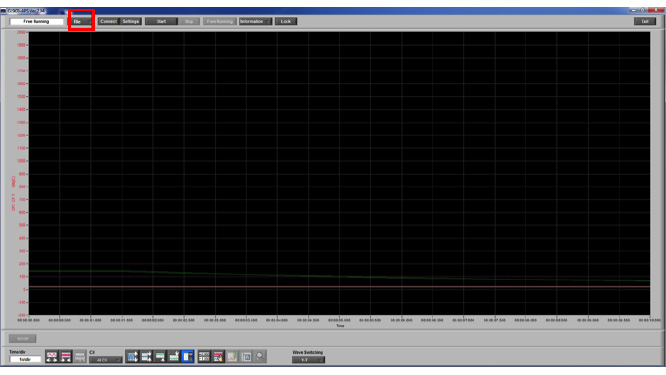Image resolution: width=666 pixels, height=375 pixels.
Task: Open the Settings button
Action: (130, 21)
